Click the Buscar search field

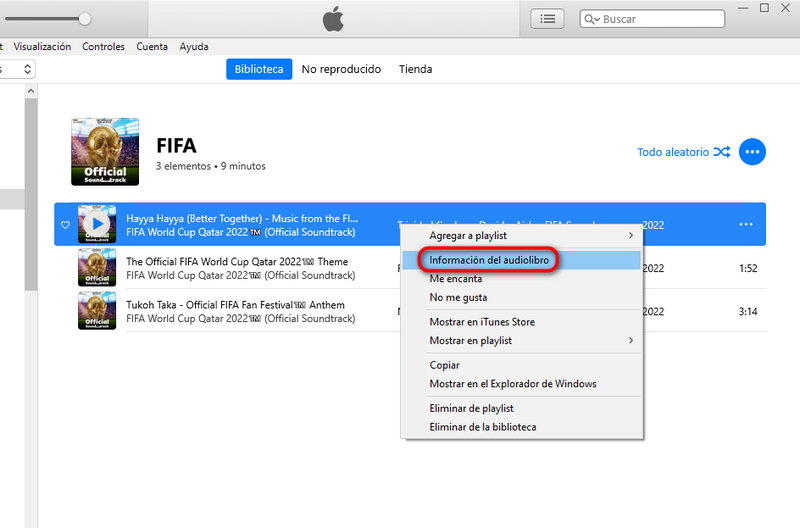[652, 19]
